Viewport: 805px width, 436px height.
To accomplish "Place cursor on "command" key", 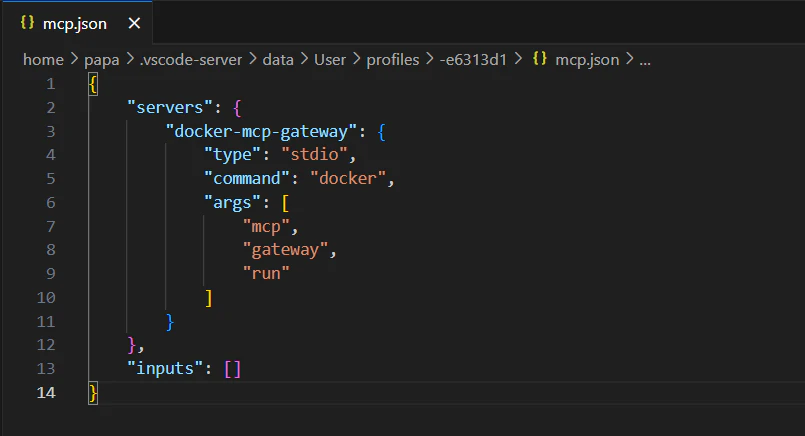I will point(247,178).
